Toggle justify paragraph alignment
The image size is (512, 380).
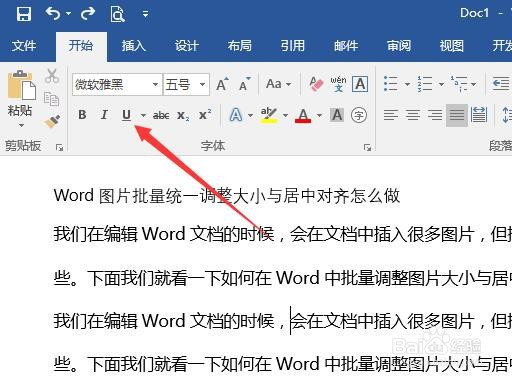457,115
